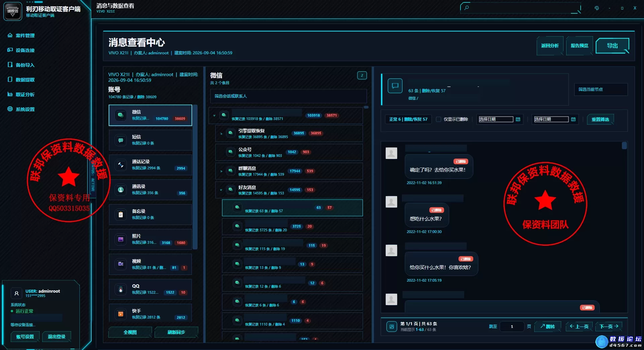Click the adminroot user avatar icon
Screen dimensions: 644x350
coord(16,293)
